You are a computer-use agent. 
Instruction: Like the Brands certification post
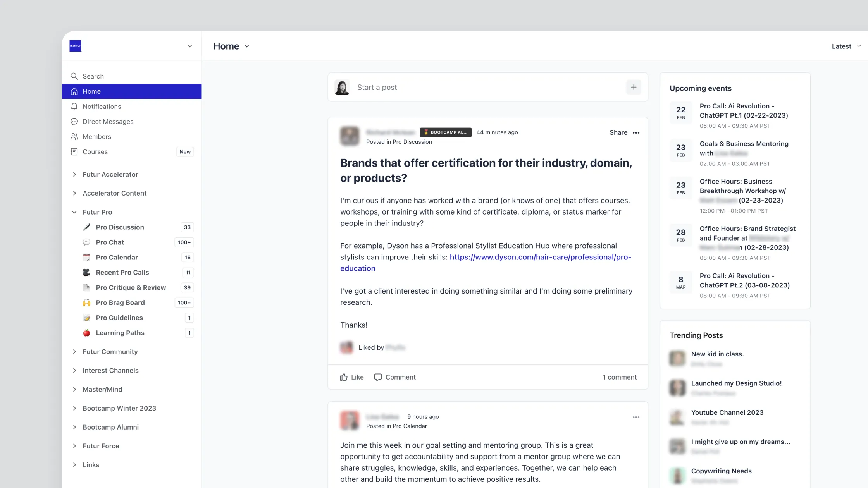[351, 377]
